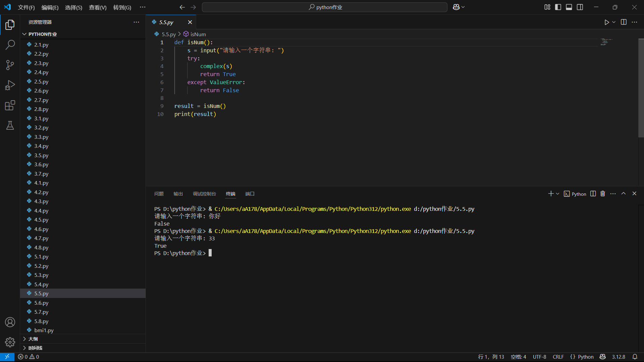The width and height of the screenshot is (644, 362).
Task: Kill terminal with trash icon
Action: 603,194
